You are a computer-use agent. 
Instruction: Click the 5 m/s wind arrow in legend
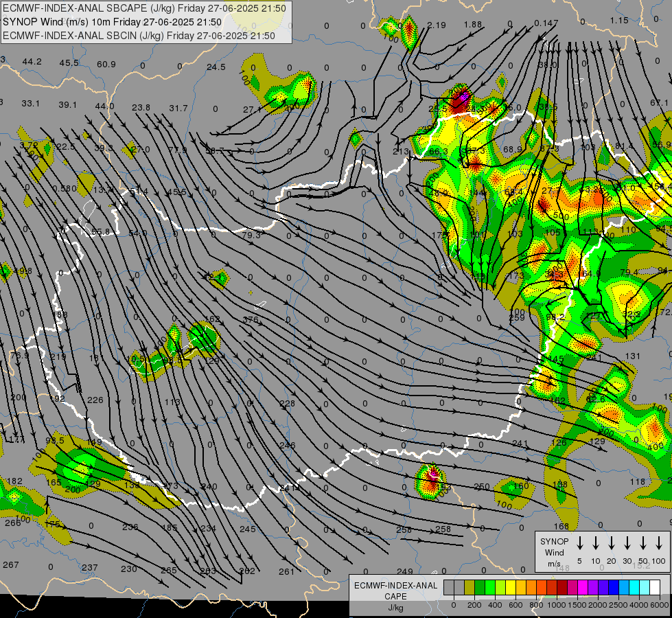[x=579, y=543]
